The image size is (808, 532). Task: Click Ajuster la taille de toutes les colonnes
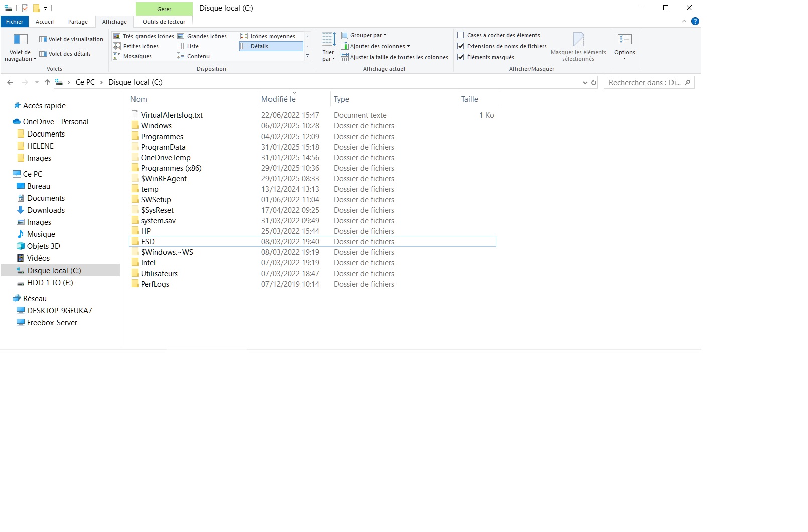click(394, 57)
